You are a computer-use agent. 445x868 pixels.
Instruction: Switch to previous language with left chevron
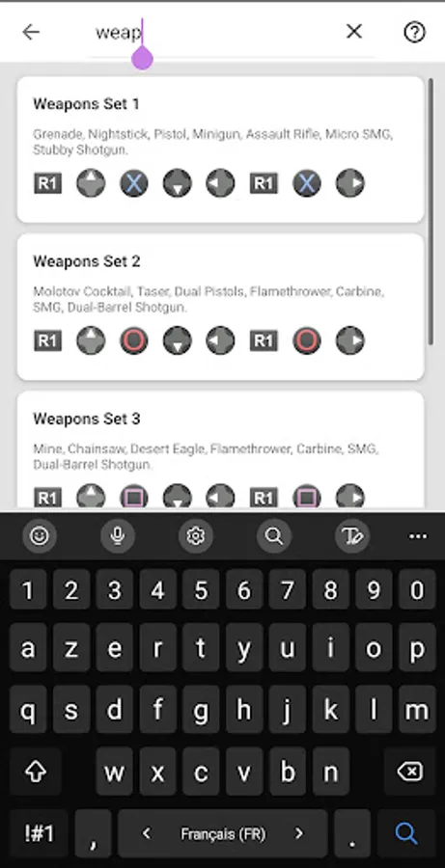tap(147, 833)
